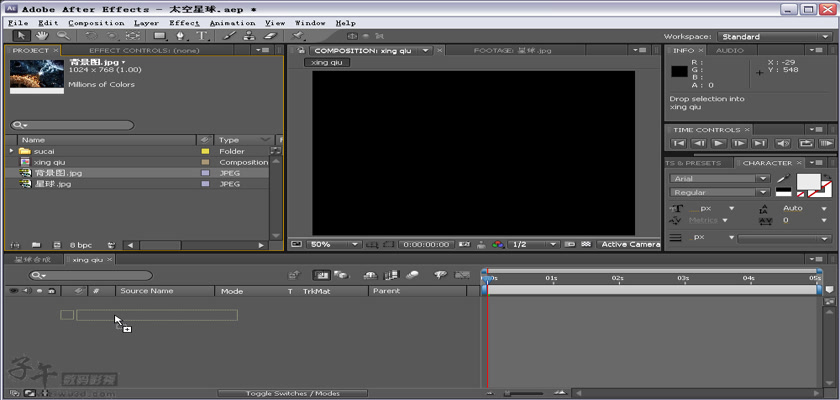
Task: Expand the sucai folder
Action: coord(11,151)
